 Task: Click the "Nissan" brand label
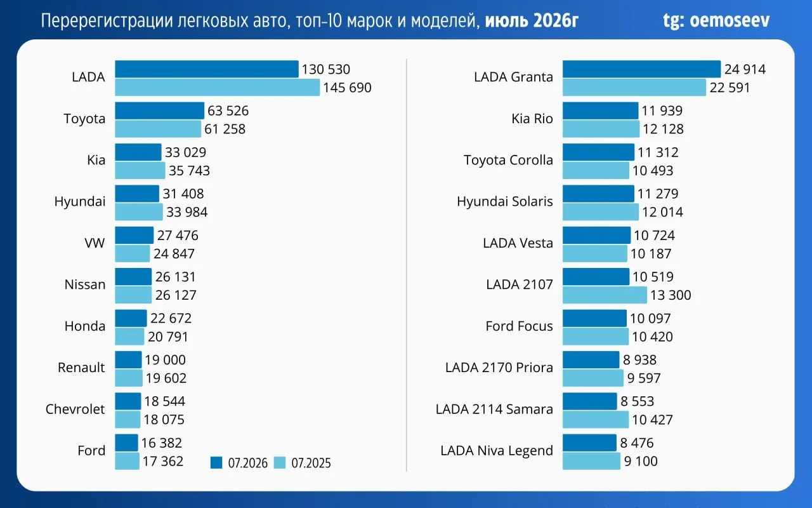[85, 284]
